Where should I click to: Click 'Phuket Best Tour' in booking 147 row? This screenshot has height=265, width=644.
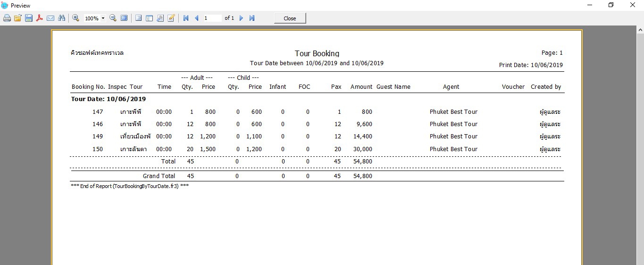(x=453, y=112)
